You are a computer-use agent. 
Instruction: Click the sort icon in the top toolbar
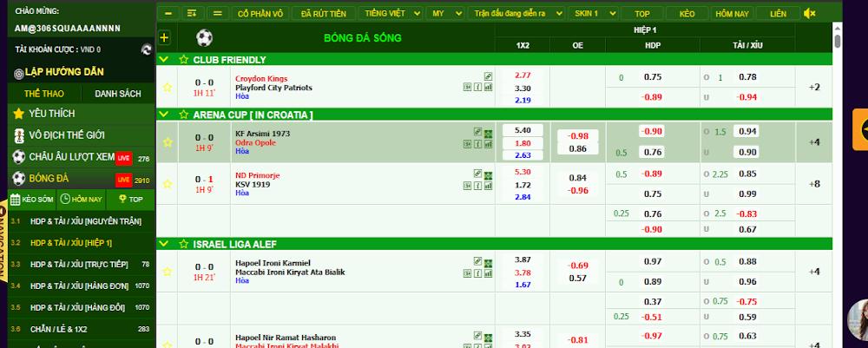(x=193, y=13)
